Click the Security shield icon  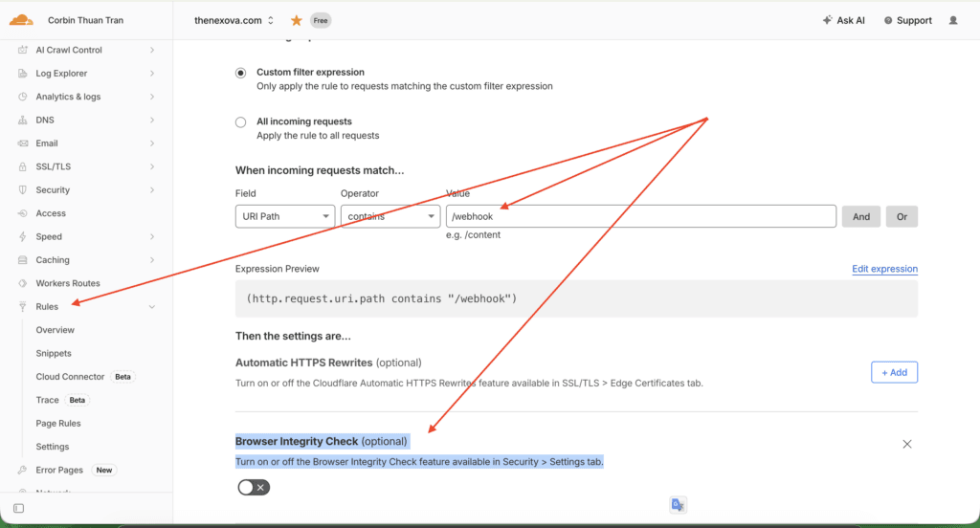(23, 190)
